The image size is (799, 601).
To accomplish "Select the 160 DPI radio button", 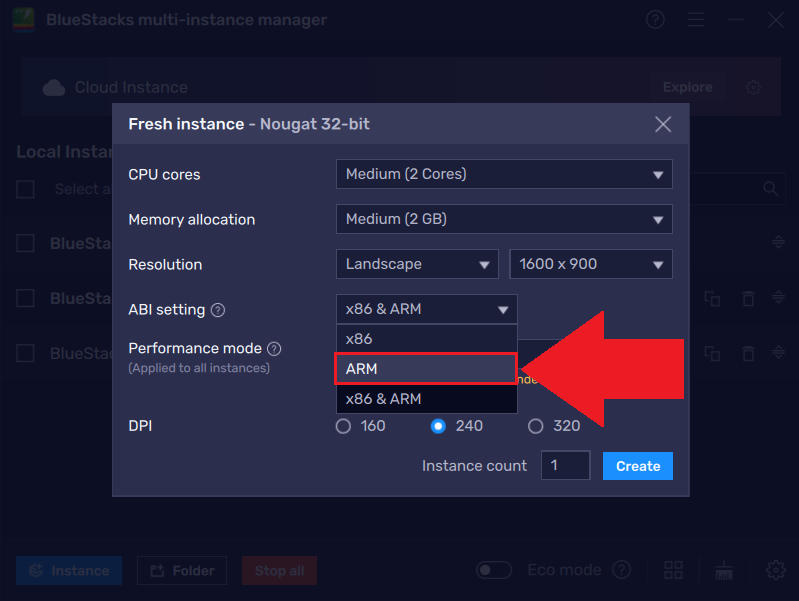I will pos(343,426).
